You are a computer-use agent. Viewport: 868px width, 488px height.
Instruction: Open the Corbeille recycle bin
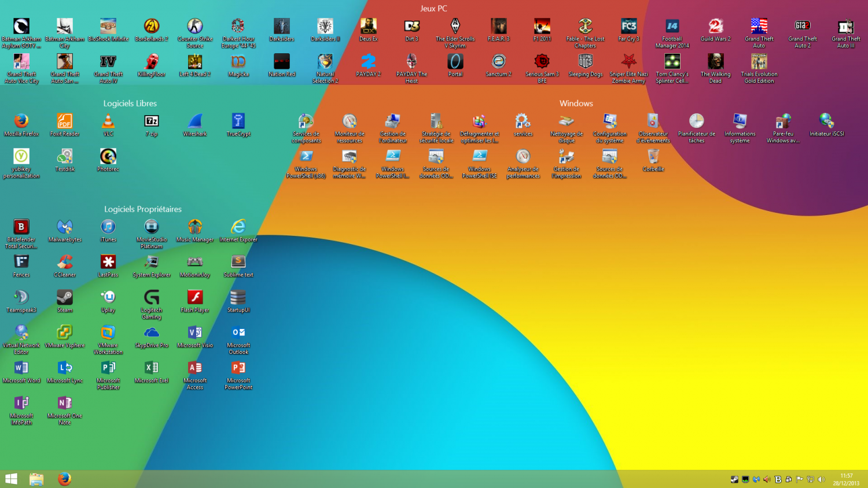coord(653,157)
